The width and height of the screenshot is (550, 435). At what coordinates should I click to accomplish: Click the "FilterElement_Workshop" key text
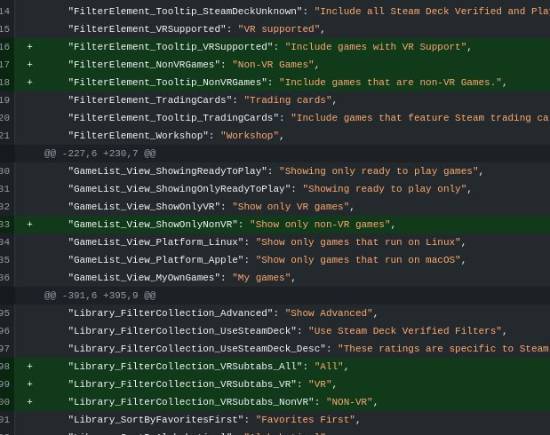pos(141,135)
